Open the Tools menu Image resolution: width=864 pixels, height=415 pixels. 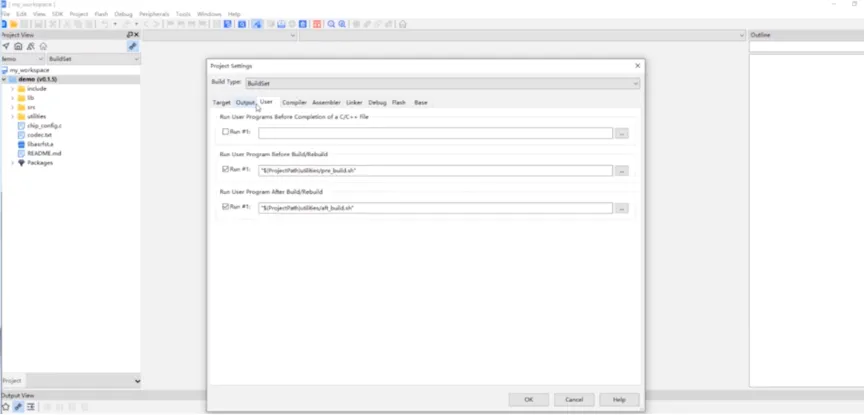[x=183, y=14]
